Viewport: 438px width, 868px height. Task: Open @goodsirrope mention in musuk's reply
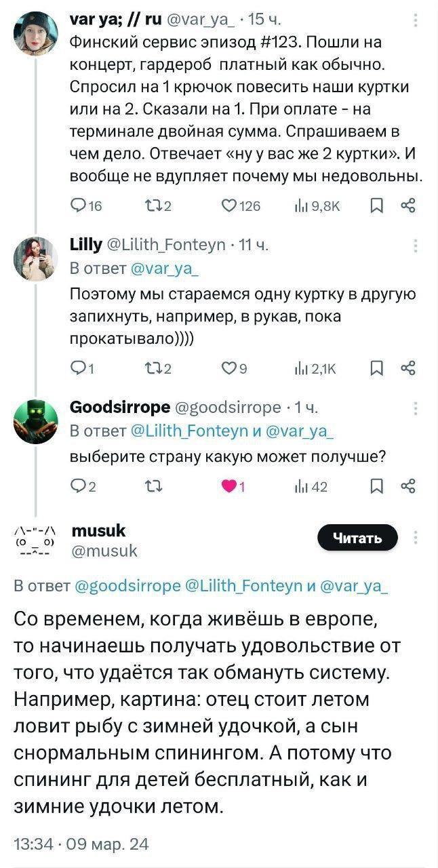click(128, 586)
